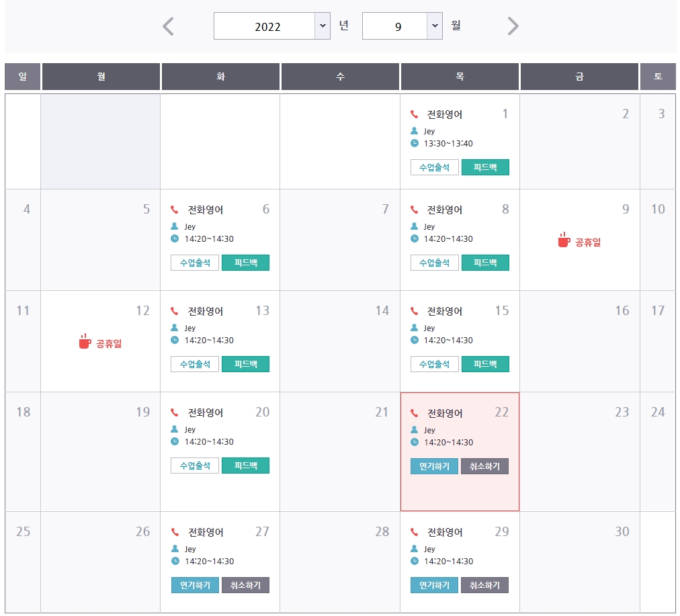Click the phone icon on September 1
Image resolution: width=680 pixels, height=616 pixels.
[x=414, y=114]
